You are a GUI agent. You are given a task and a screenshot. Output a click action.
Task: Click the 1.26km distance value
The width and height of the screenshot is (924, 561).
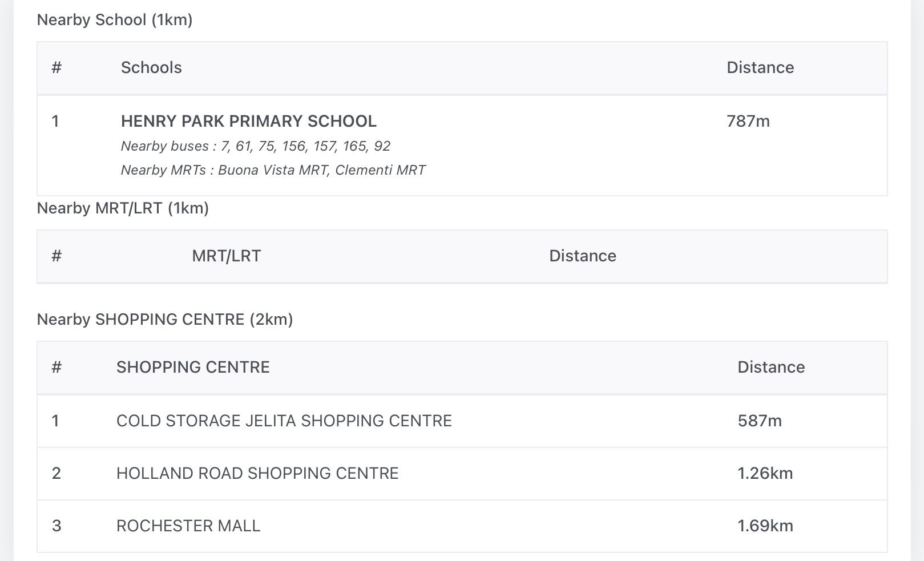(x=765, y=474)
